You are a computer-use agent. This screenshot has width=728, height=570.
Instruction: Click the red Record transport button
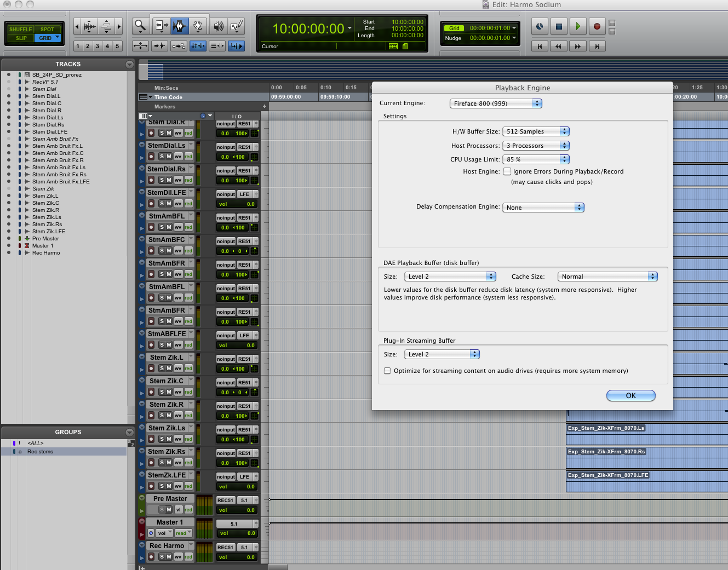point(597,26)
